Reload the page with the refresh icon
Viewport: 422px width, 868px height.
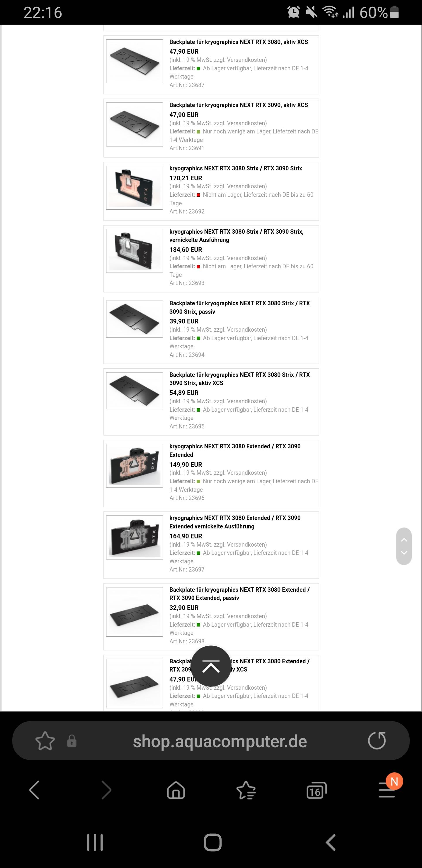pos(377,741)
